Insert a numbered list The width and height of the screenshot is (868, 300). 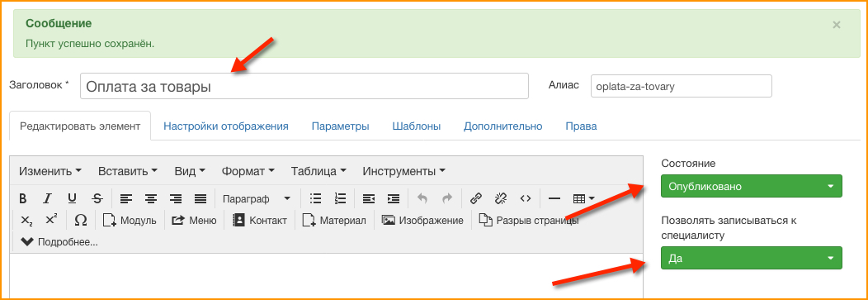click(341, 198)
